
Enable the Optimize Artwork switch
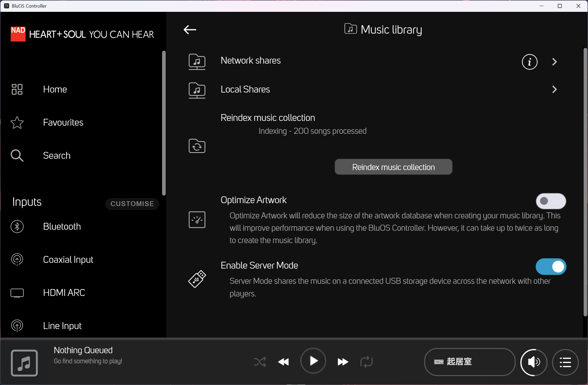pyautogui.click(x=551, y=201)
